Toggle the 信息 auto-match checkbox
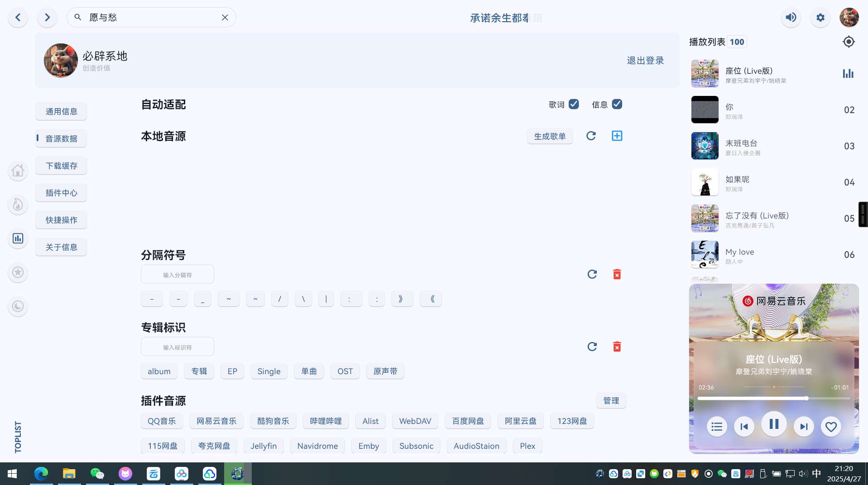The image size is (868, 485). [x=617, y=104]
